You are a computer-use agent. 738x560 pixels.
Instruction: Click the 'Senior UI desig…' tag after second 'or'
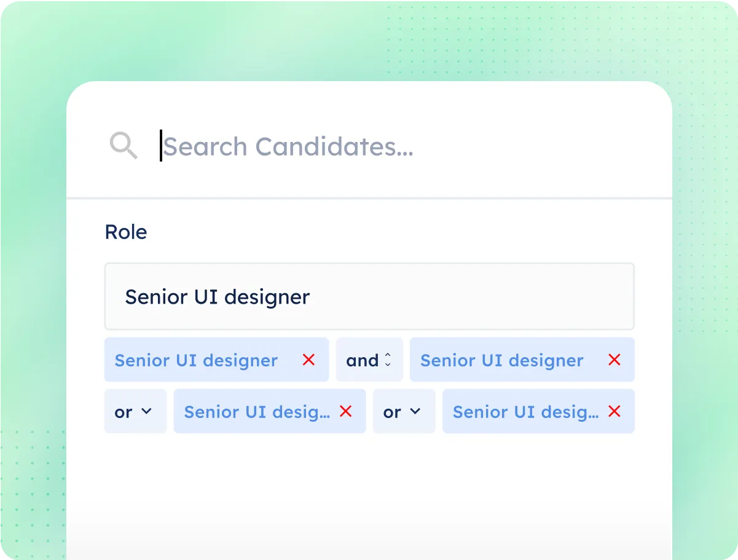(525, 412)
